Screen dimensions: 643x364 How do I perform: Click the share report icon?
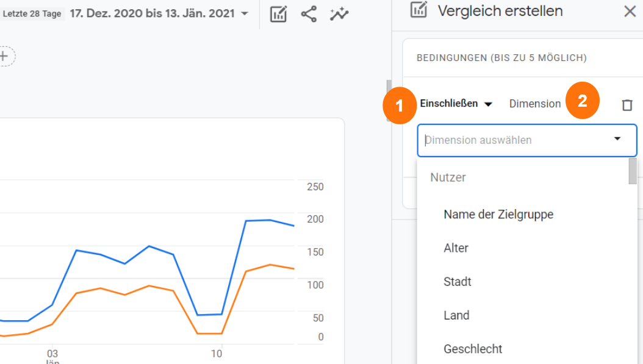coord(309,14)
